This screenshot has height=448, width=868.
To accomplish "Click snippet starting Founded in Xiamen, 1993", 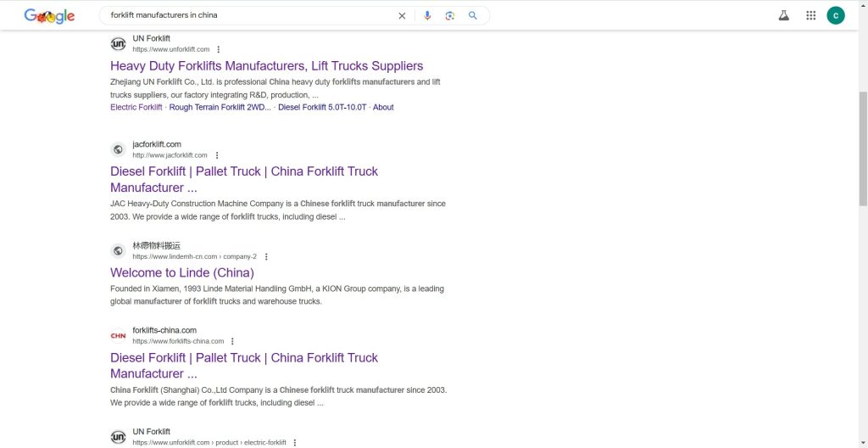I will tap(277, 295).
